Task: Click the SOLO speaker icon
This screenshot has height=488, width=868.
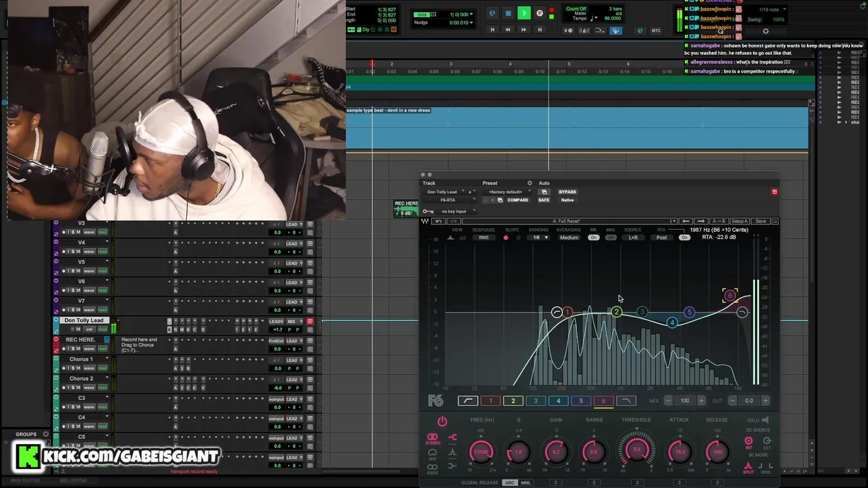Action: click(765, 420)
